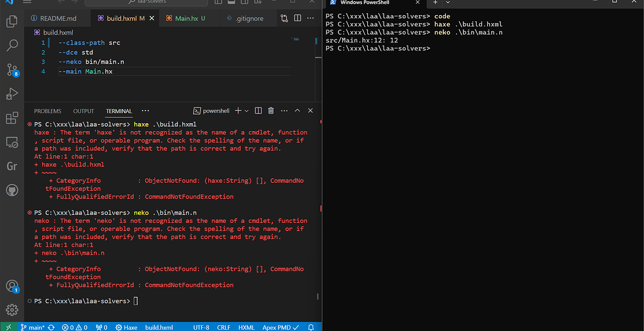Open new tab dropdown chevron in Windows PowerShell
This screenshot has width=644, height=331.
(x=448, y=3)
